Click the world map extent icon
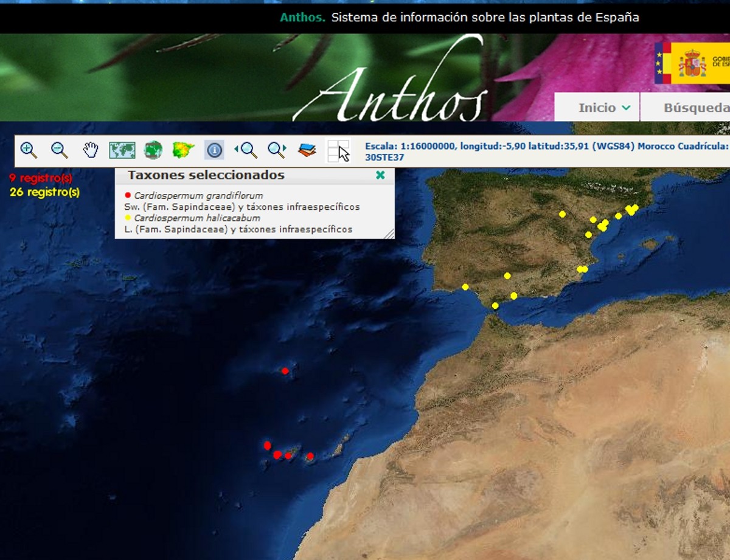This screenshot has height=560, width=730. (x=122, y=150)
